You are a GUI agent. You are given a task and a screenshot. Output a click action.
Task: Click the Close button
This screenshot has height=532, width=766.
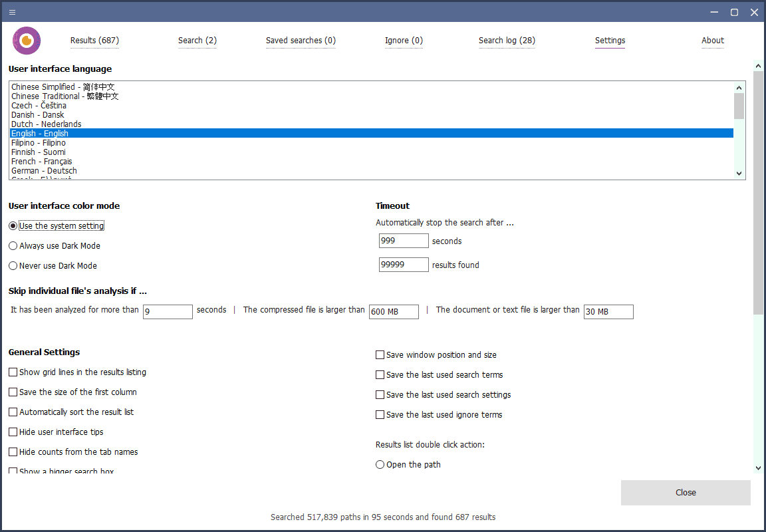[x=686, y=492]
